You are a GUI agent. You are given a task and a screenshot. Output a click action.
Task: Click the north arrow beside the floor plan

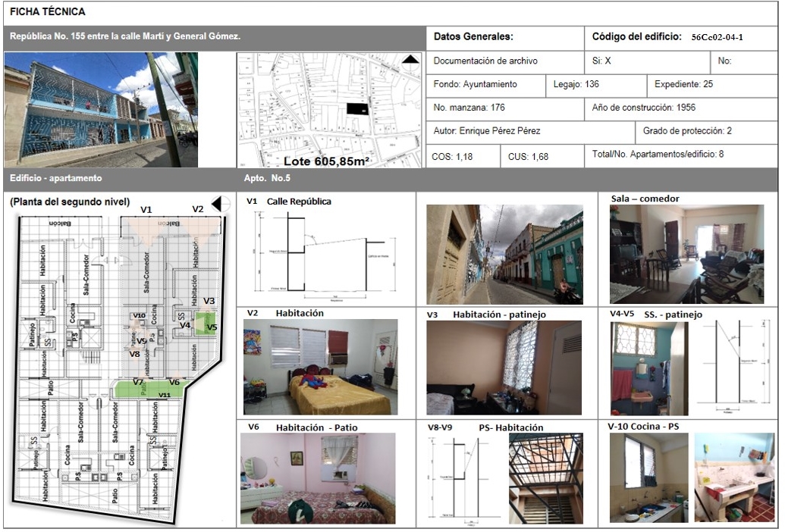[x=220, y=204]
